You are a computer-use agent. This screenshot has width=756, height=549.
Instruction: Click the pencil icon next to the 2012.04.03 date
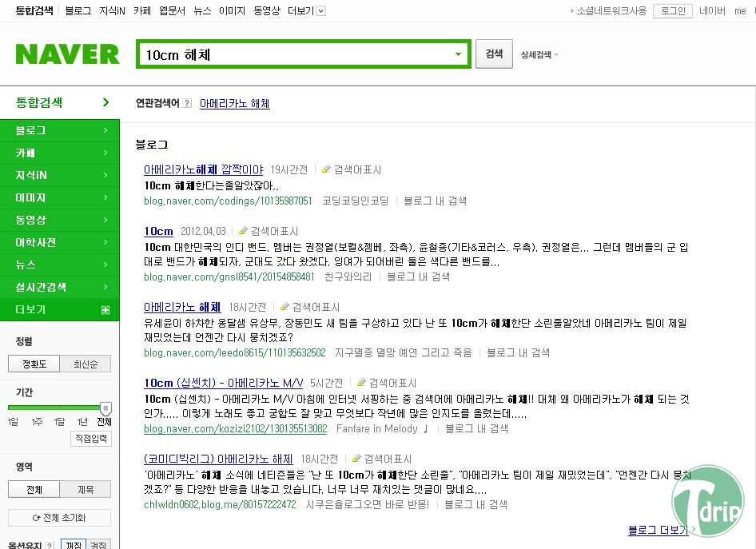click(244, 231)
